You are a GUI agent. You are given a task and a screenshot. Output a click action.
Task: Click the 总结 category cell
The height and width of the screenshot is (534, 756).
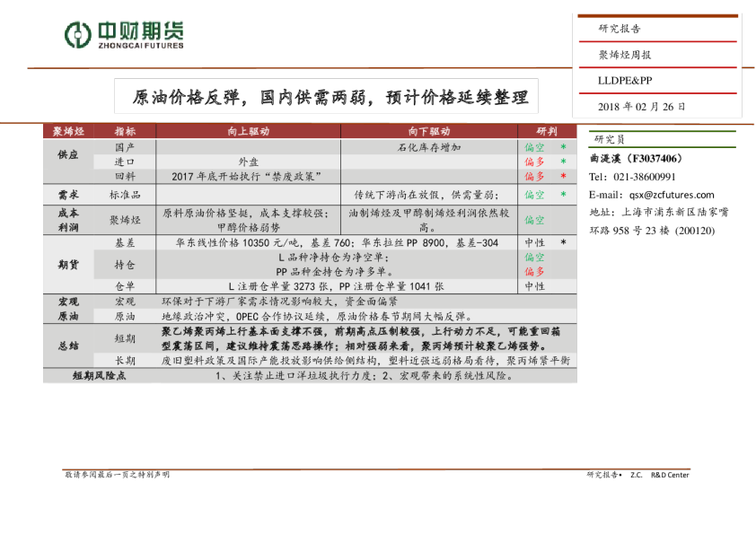click(x=67, y=346)
